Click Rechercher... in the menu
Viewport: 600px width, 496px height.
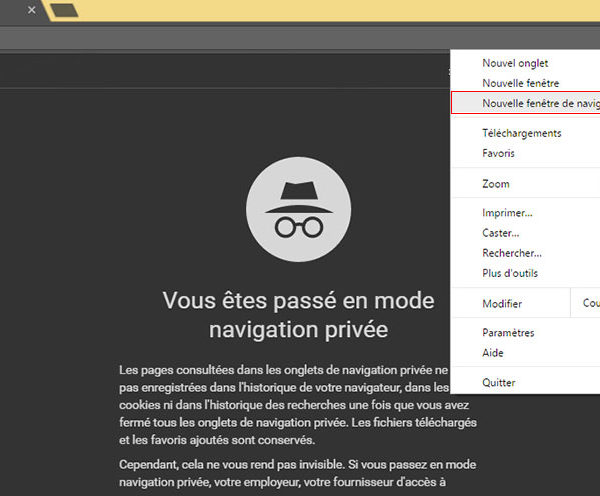pyautogui.click(x=511, y=253)
